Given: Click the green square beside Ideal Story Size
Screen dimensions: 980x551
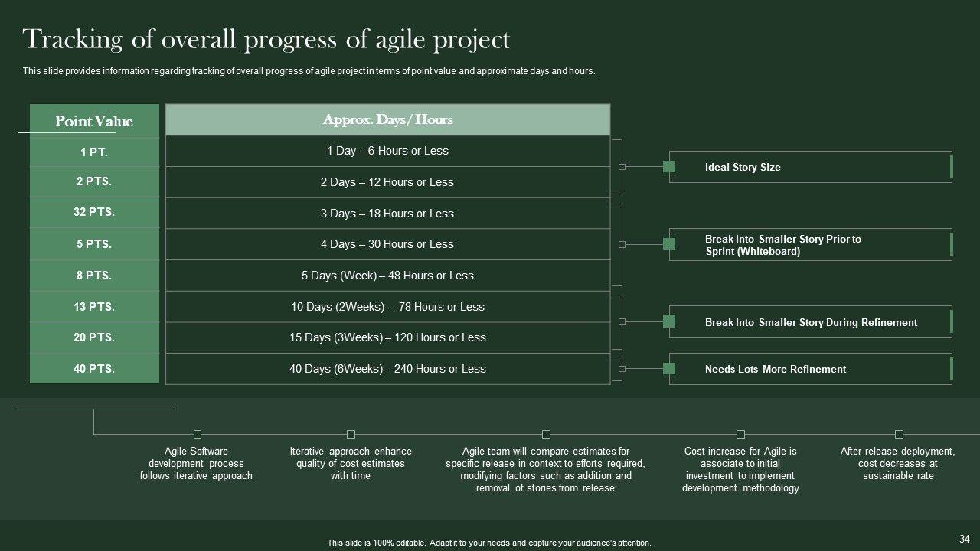Looking at the screenshot, I should tap(669, 167).
